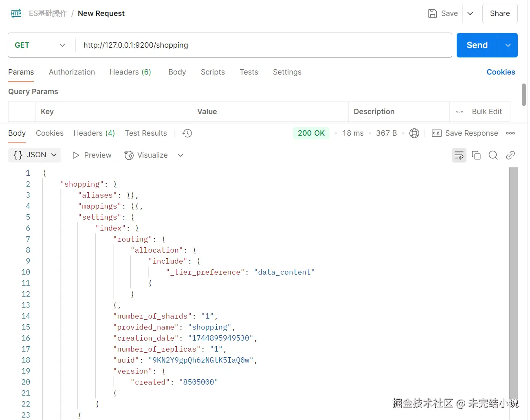Switch to the Scripts tab
Screen dimensions: 530x420
point(213,72)
